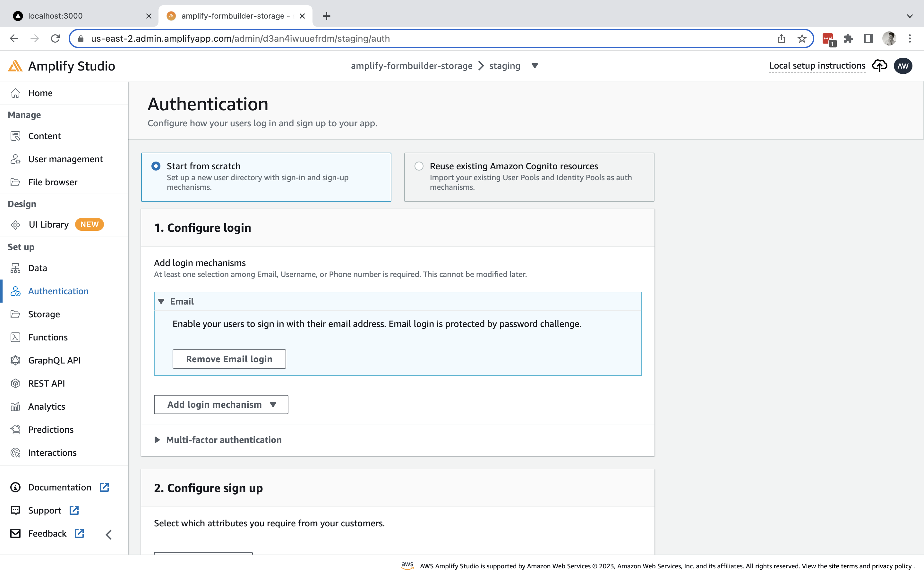Click the cloud deploy icon near top right
Screen dimensions: 924x577
tap(880, 66)
